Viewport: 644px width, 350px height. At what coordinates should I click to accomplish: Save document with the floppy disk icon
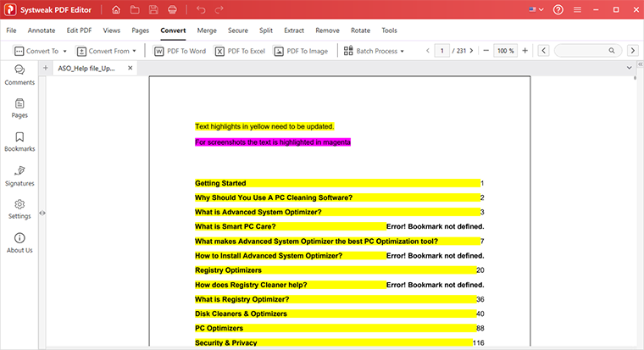click(153, 9)
